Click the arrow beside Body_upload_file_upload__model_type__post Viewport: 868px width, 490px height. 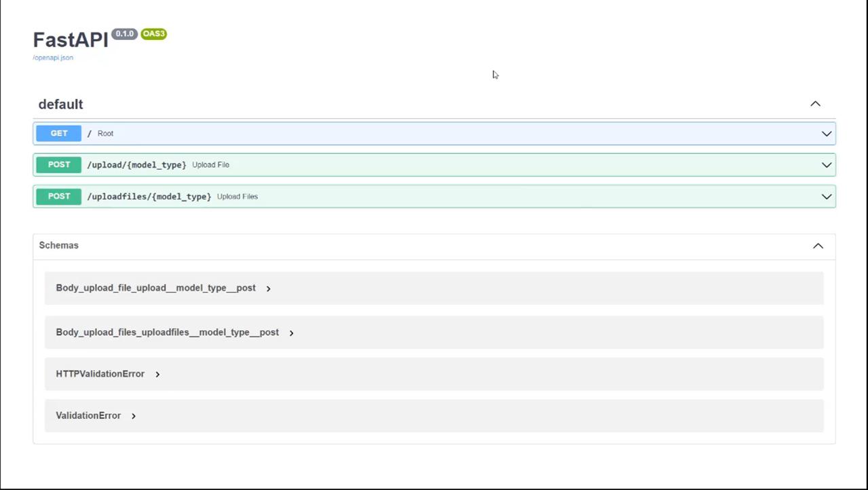click(x=268, y=288)
